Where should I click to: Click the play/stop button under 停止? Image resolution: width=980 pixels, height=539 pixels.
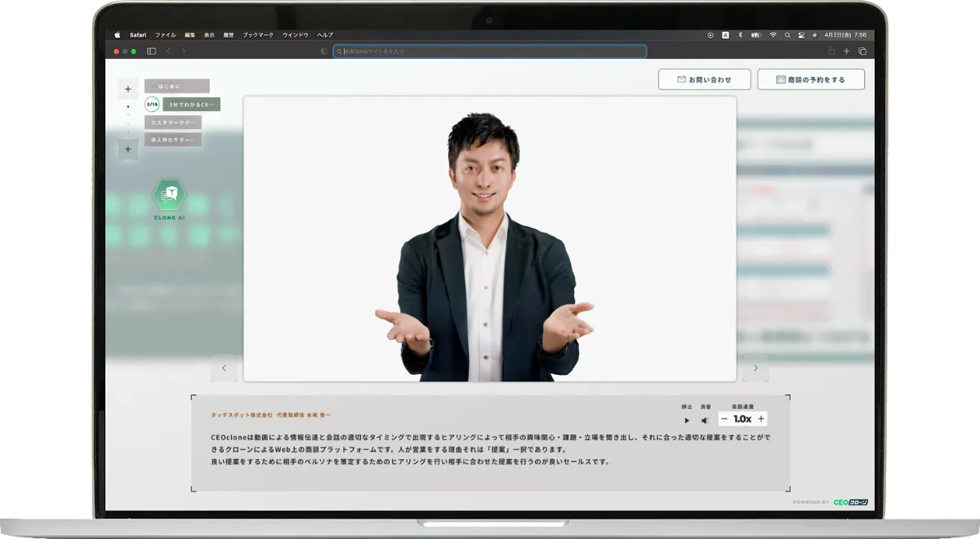pyautogui.click(x=687, y=421)
